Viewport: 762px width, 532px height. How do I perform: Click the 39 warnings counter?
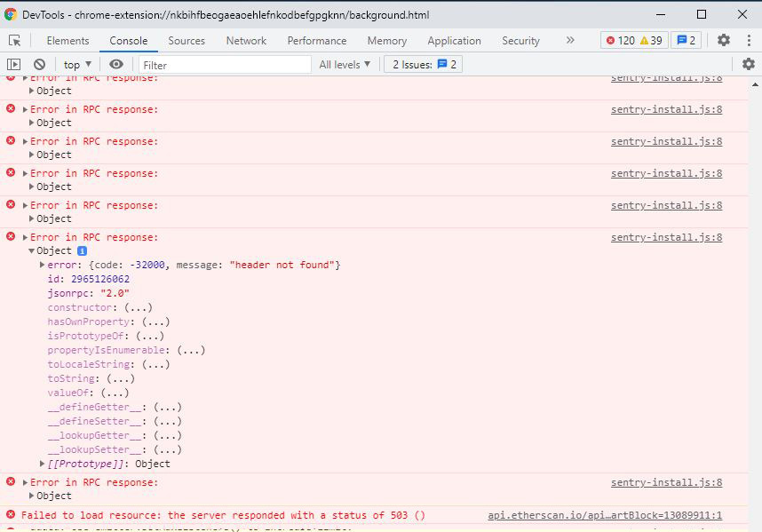pos(651,40)
